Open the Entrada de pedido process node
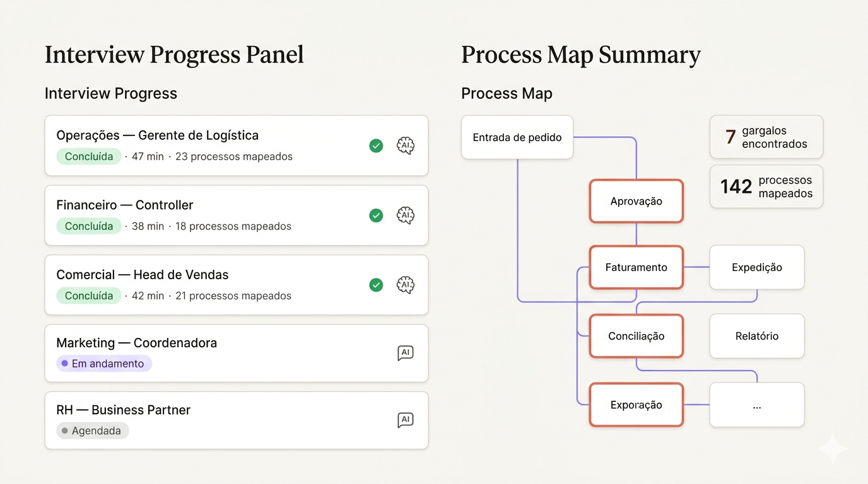The width and height of the screenshot is (868, 484). point(517,137)
